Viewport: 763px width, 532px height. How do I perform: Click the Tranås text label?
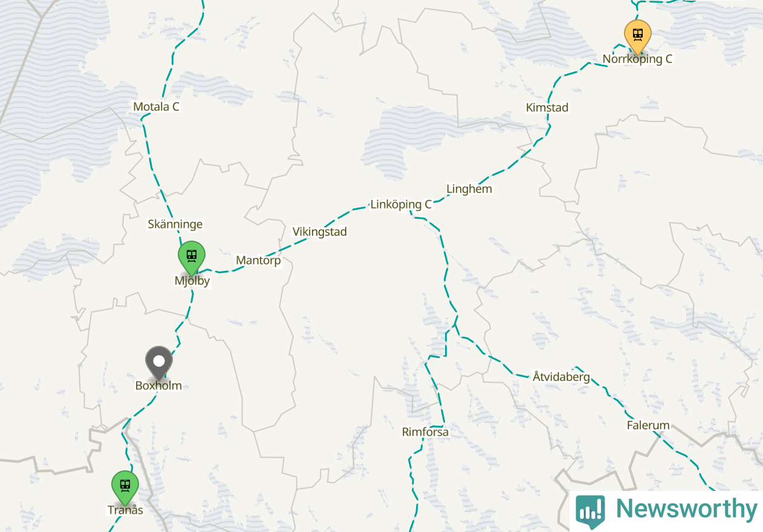point(125,510)
